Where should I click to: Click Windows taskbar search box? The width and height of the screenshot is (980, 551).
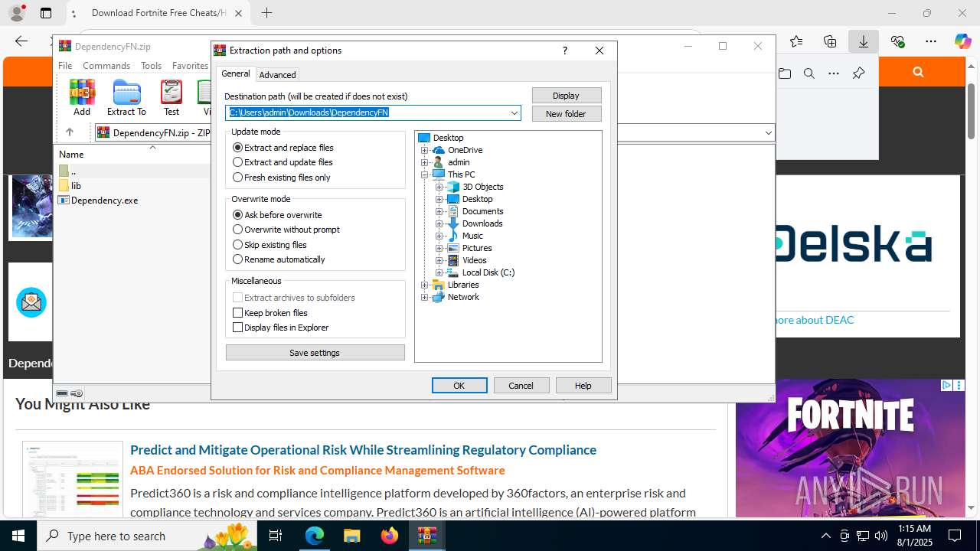click(x=145, y=536)
